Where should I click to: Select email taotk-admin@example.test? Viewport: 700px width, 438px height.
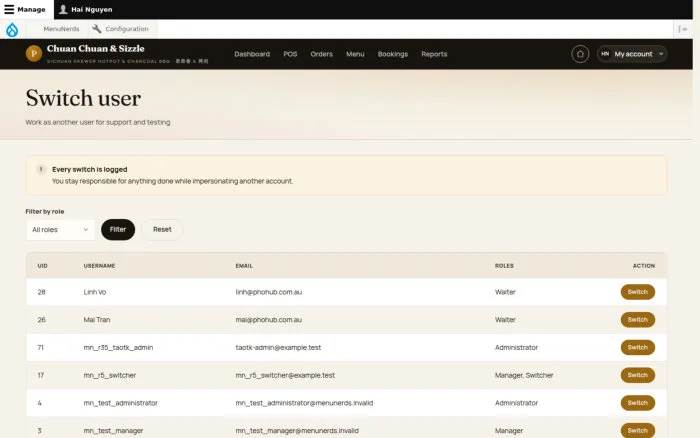278,347
